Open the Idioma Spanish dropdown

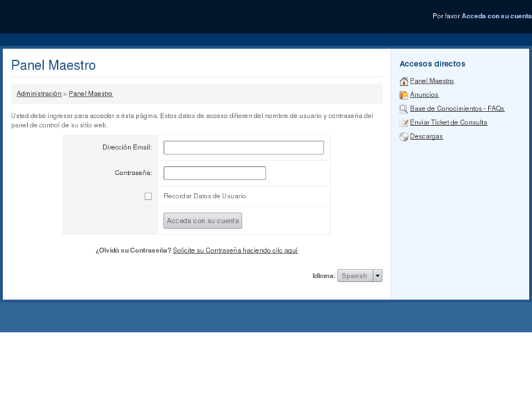[359, 276]
